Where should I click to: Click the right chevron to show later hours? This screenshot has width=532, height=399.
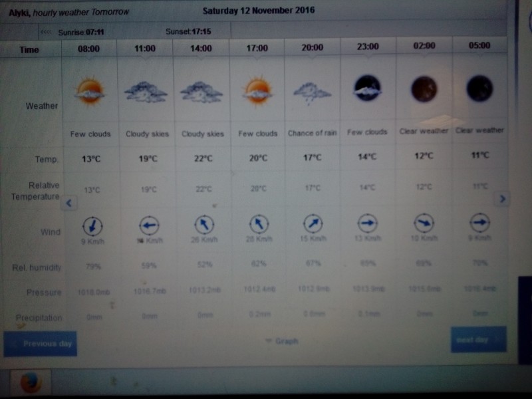[x=503, y=199]
